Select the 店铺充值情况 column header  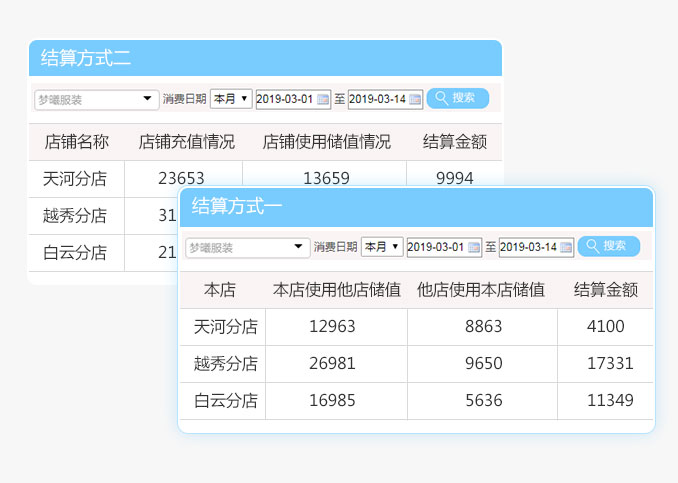187,142
